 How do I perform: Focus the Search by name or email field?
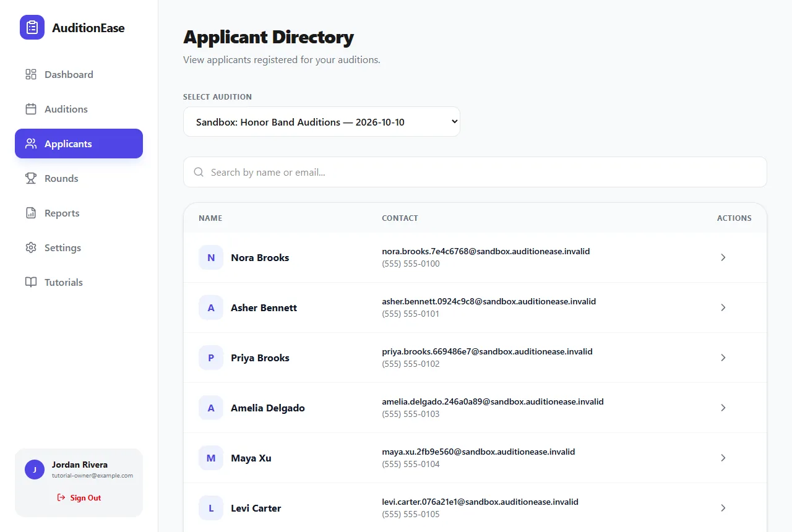[475, 172]
